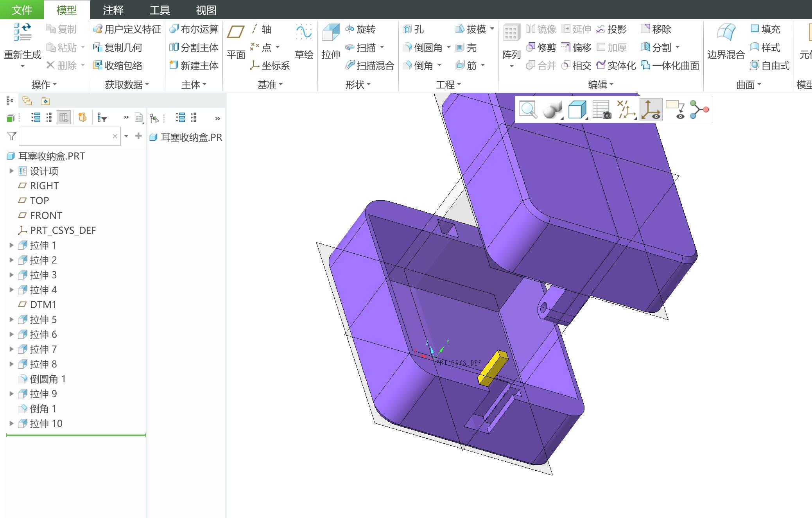Click the Refit zoom magnifier icon
Image resolution: width=812 pixels, height=518 pixels.
(528, 110)
